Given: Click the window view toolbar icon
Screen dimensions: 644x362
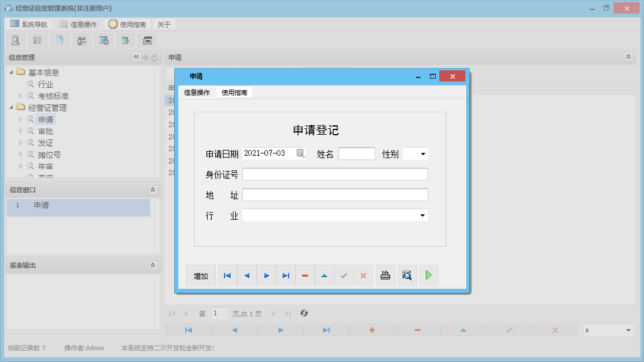Looking at the screenshot, I should pos(104,40).
